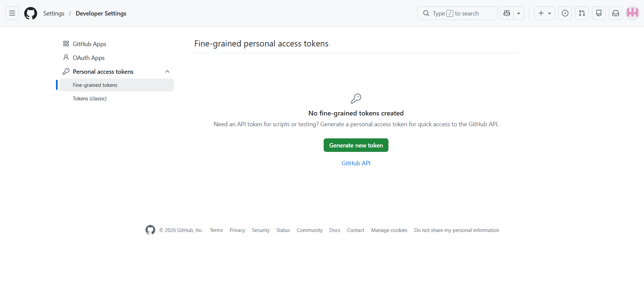Screen dimensions: 644x302
Task: Click the OAuth Apps person icon
Action: [x=66, y=58]
